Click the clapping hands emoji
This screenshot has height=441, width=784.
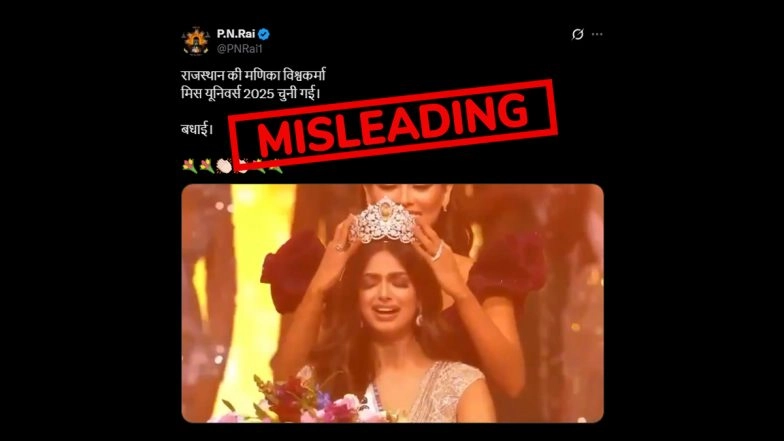coord(224,166)
